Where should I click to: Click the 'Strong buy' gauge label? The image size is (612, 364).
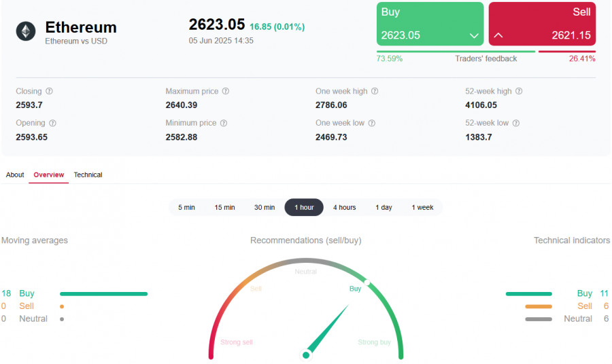(x=374, y=342)
